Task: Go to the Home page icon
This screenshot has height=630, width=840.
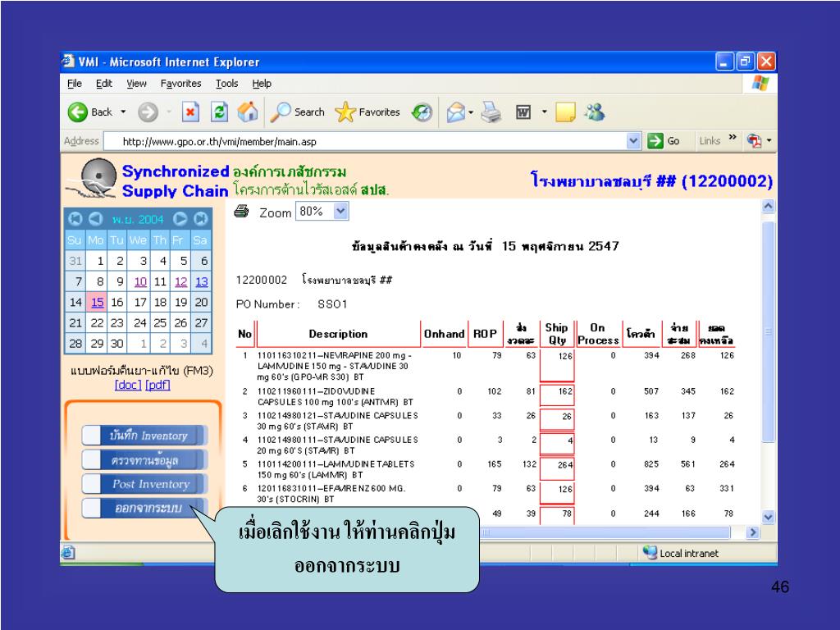Action: [248, 112]
